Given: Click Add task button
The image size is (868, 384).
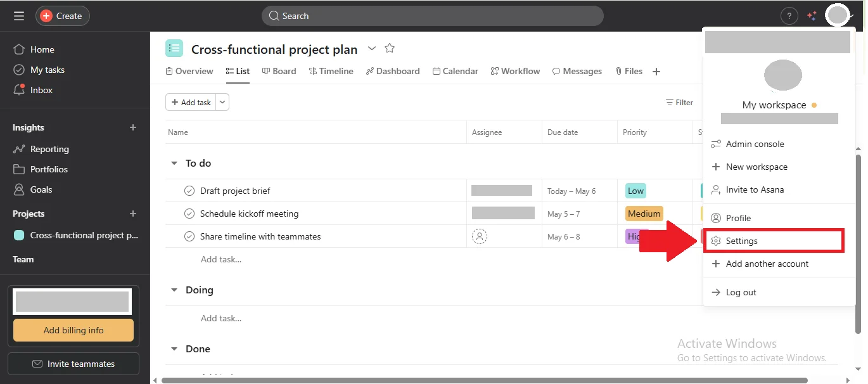Looking at the screenshot, I should click(191, 102).
